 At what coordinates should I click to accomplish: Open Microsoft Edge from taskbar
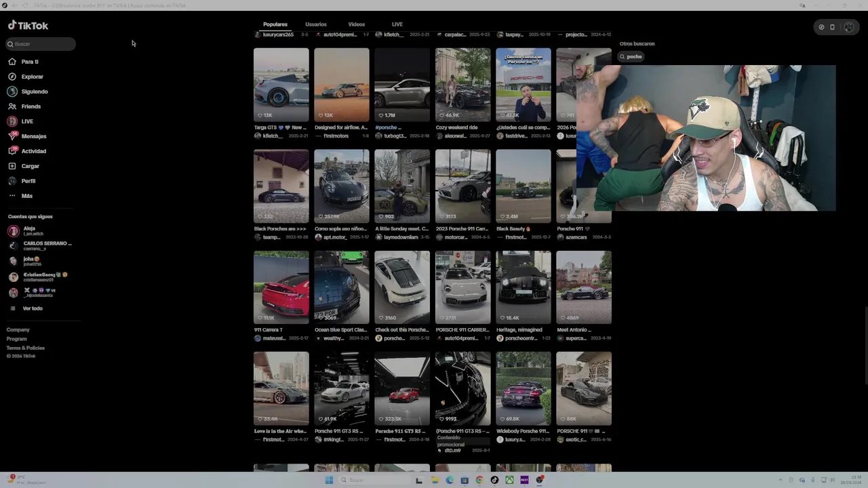(x=450, y=480)
